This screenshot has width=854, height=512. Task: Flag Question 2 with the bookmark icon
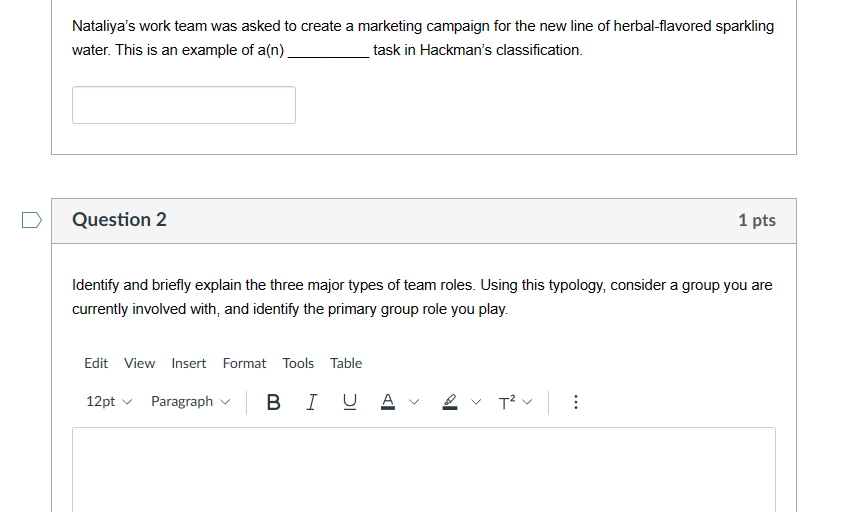click(x=31, y=219)
